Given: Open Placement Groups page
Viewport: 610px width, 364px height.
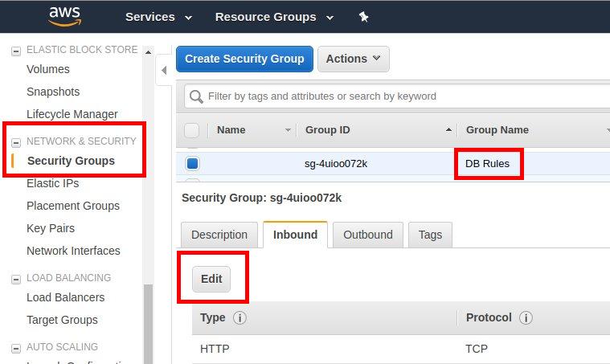Looking at the screenshot, I should point(73,206).
